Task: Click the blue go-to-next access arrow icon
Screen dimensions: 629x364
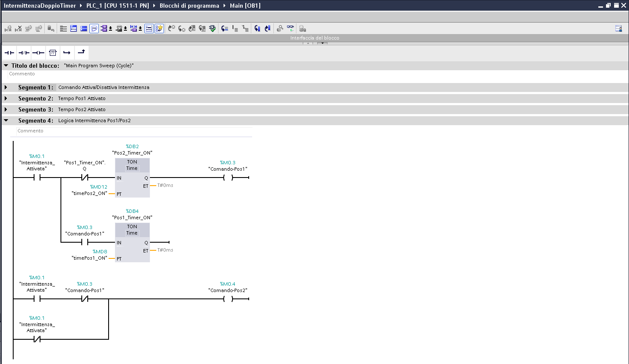Action: [257, 29]
